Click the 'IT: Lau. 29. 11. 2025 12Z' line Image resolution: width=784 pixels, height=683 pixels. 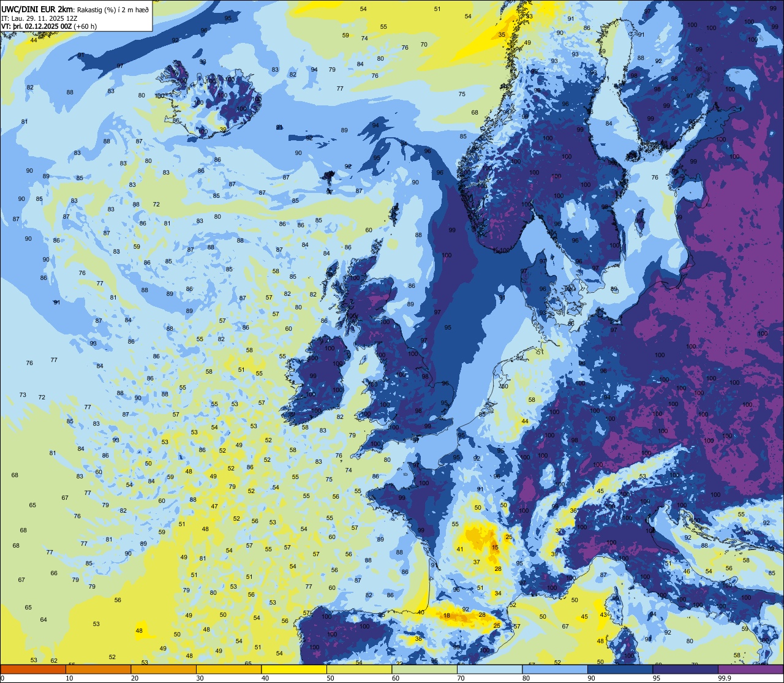39,18
